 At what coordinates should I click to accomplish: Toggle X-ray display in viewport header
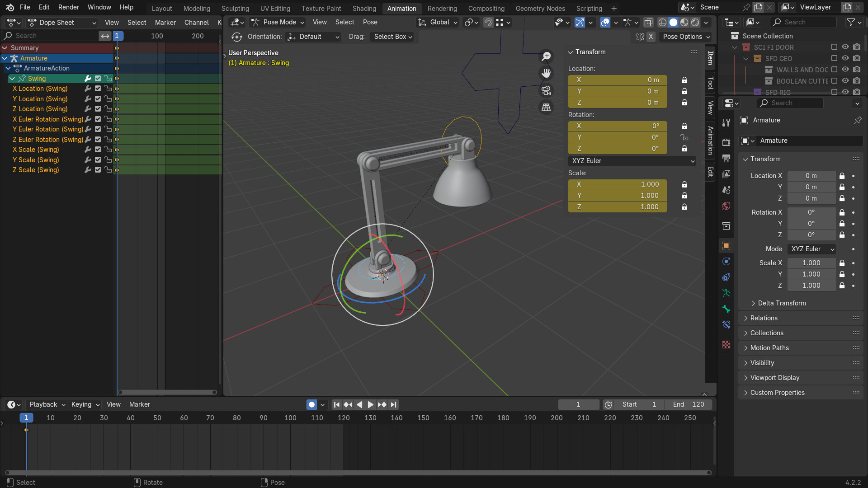(x=648, y=22)
